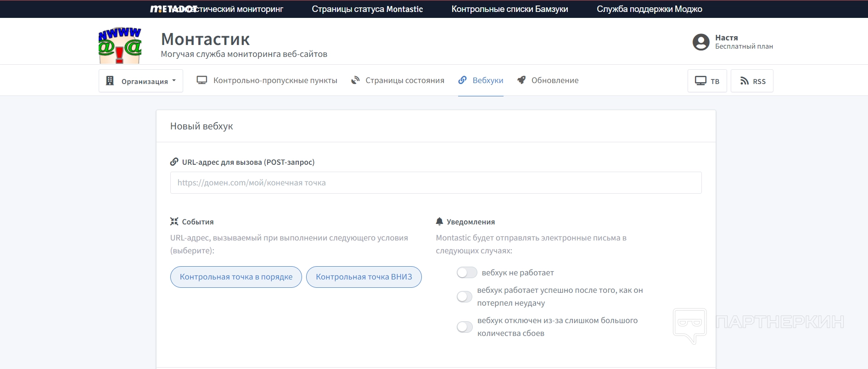
Task: Click the checkpoints monitor icon
Action: coord(202,80)
